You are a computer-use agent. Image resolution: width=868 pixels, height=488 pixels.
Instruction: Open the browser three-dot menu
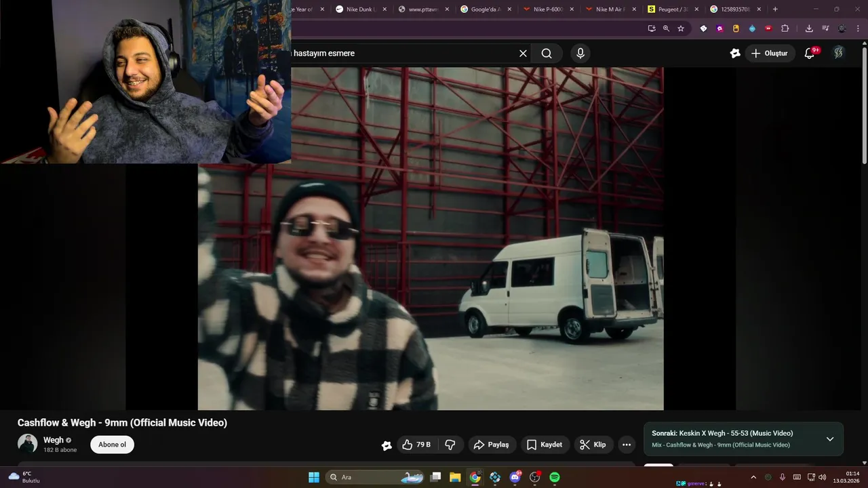(858, 28)
